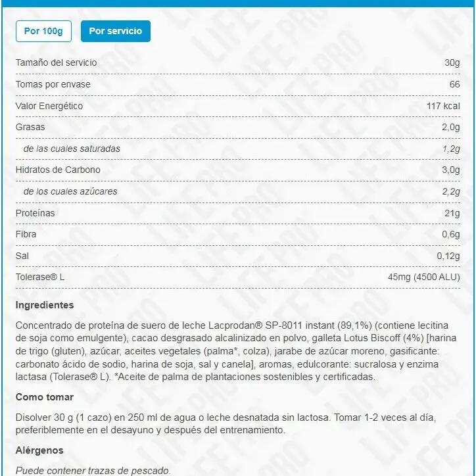Click the Grasas row label
The width and height of the screenshot is (476, 476).
click(x=30, y=127)
